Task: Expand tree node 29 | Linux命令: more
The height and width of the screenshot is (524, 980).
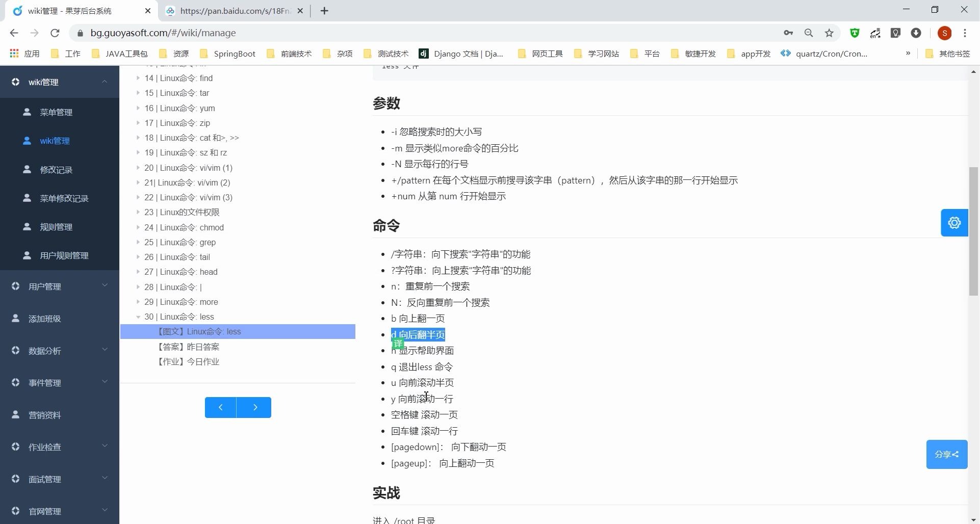Action: tap(138, 302)
